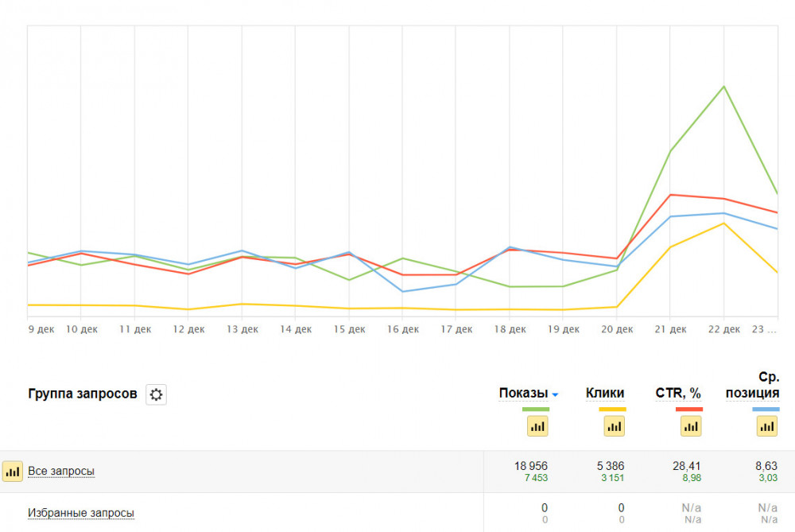Click the Клики column header
The height and width of the screenshot is (532, 795).
(x=605, y=393)
